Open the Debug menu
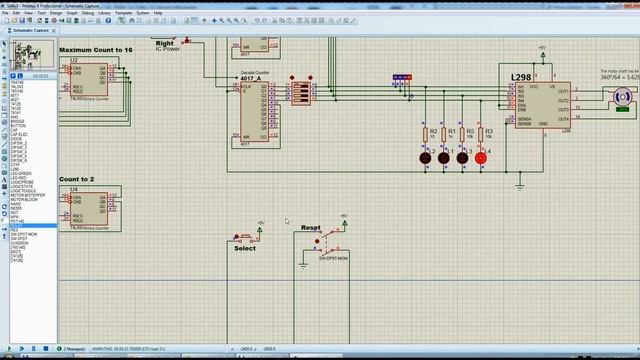Image resolution: width=640 pixels, height=360 pixels. pos(88,13)
